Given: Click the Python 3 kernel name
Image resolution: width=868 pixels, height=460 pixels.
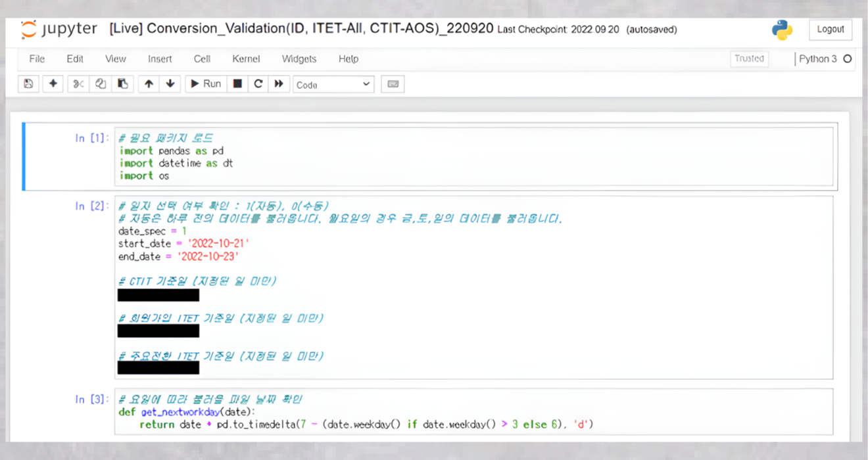Looking at the screenshot, I should (818, 59).
